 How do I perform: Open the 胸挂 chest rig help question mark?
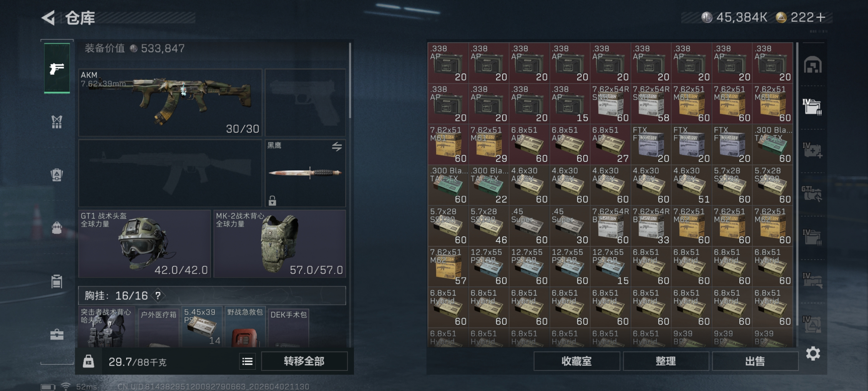click(158, 296)
